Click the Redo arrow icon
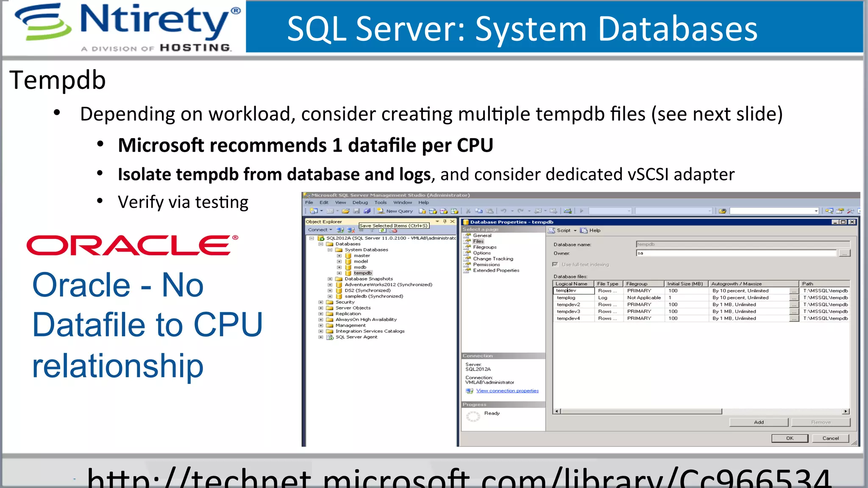This screenshot has width=868, height=488. 520,211
